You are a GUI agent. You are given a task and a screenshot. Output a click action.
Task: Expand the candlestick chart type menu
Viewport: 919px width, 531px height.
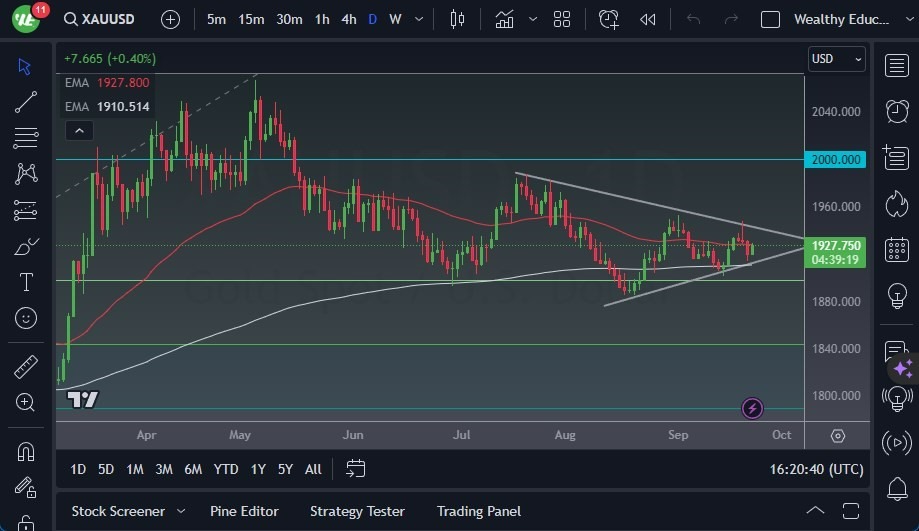pos(458,19)
